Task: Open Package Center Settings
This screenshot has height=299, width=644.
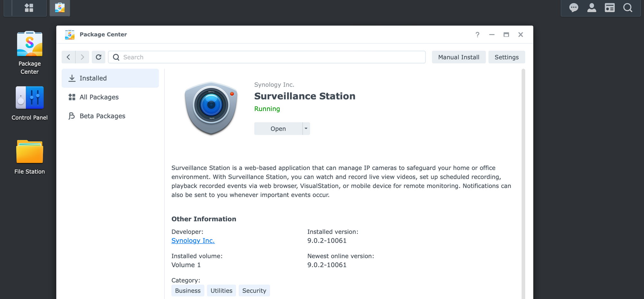Action: (507, 57)
